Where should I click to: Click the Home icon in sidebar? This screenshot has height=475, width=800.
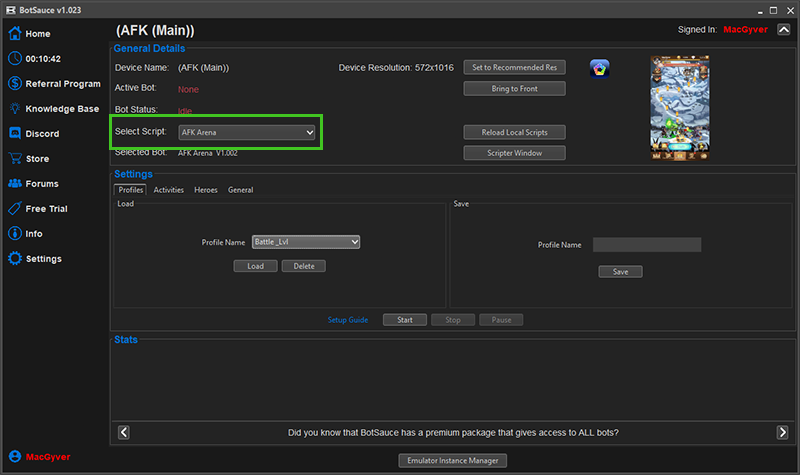click(15, 34)
